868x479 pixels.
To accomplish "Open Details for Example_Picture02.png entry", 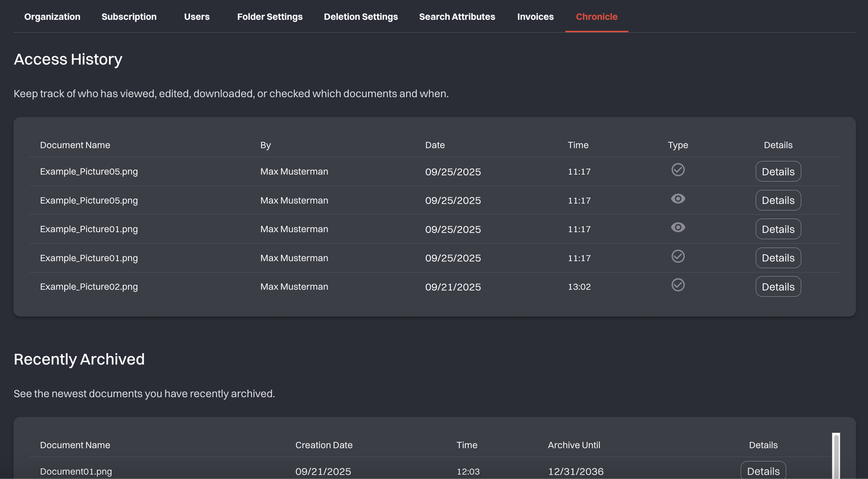I will point(778,287).
